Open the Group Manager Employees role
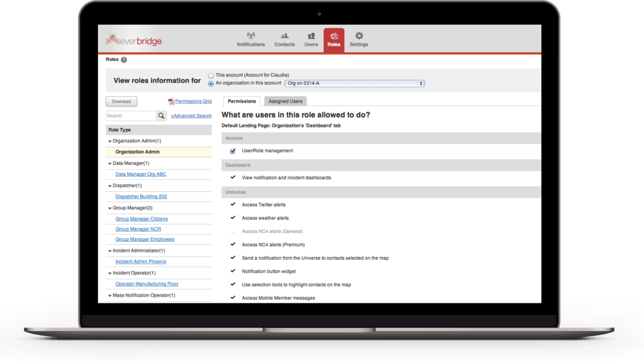 click(x=145, y=240)
